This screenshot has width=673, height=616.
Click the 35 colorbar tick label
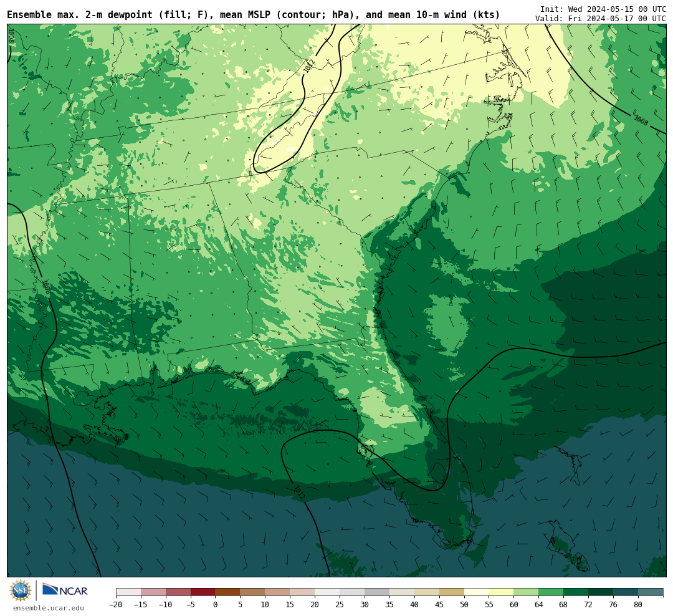(x=389, y=605)
